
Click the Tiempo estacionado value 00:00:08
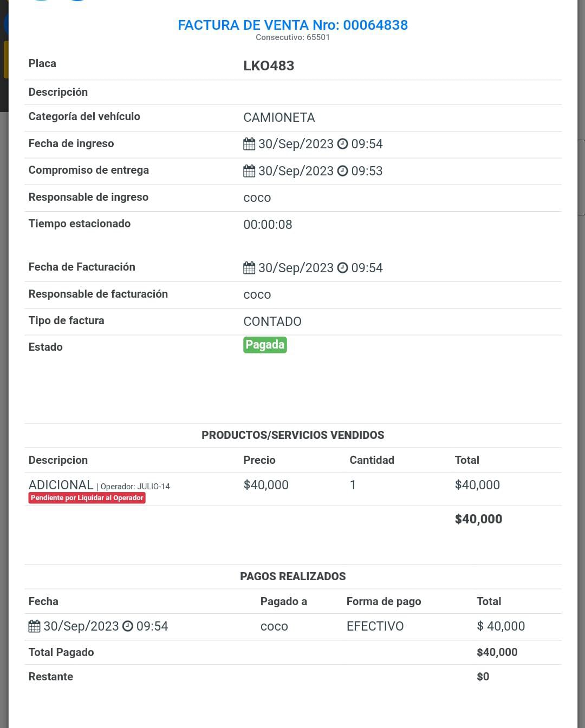268,225
